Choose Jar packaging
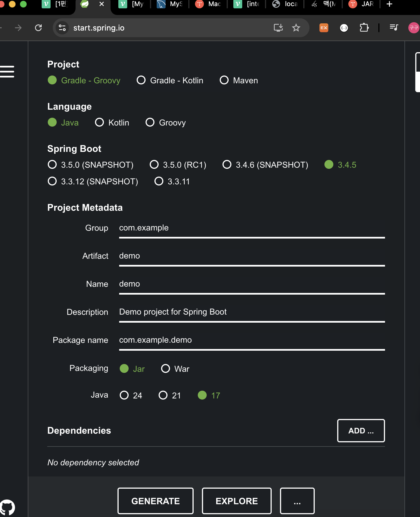Image resolution: width=420 pixels, height=517 pixels. (132, 369)
